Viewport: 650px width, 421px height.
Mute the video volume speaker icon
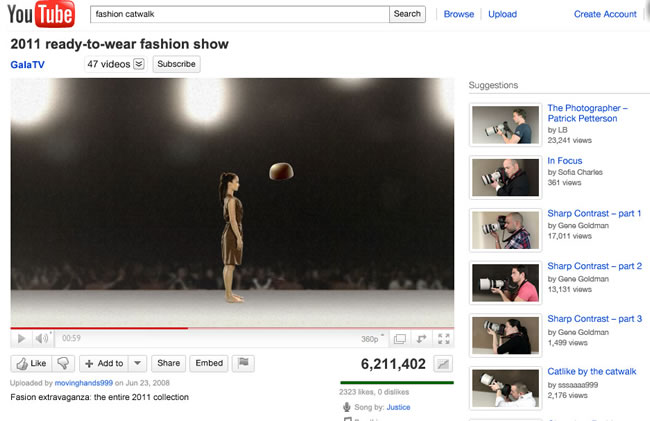42,339
